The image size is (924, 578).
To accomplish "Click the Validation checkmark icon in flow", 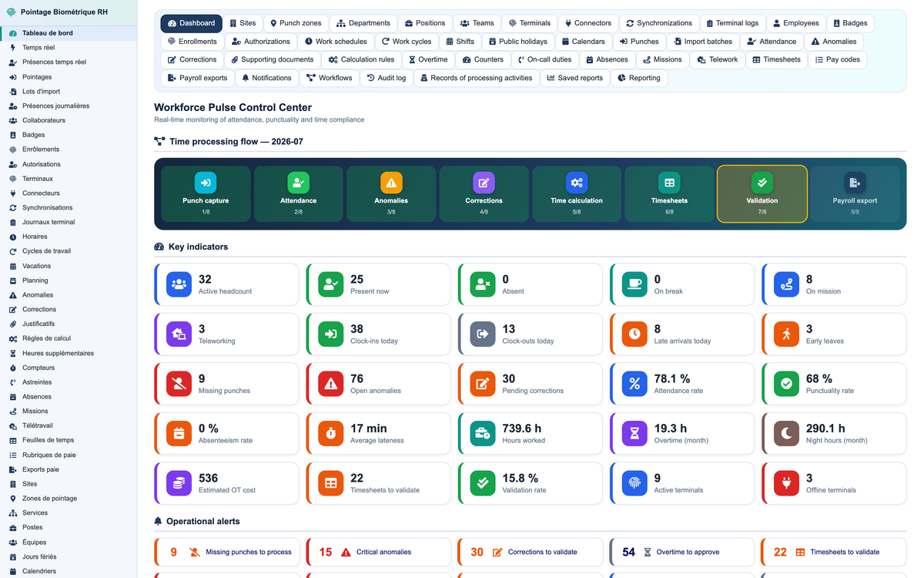I will point(762,183).
